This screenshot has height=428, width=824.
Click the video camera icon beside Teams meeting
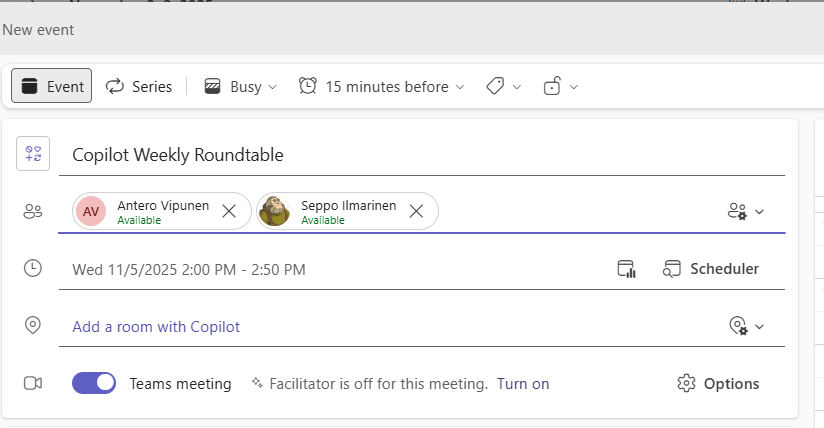coord(33,383)
